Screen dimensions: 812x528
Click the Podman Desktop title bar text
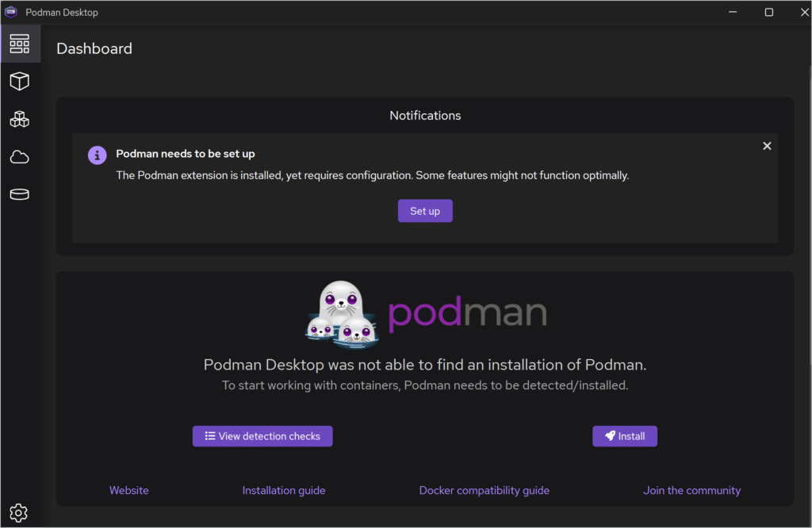click(61, 12)
